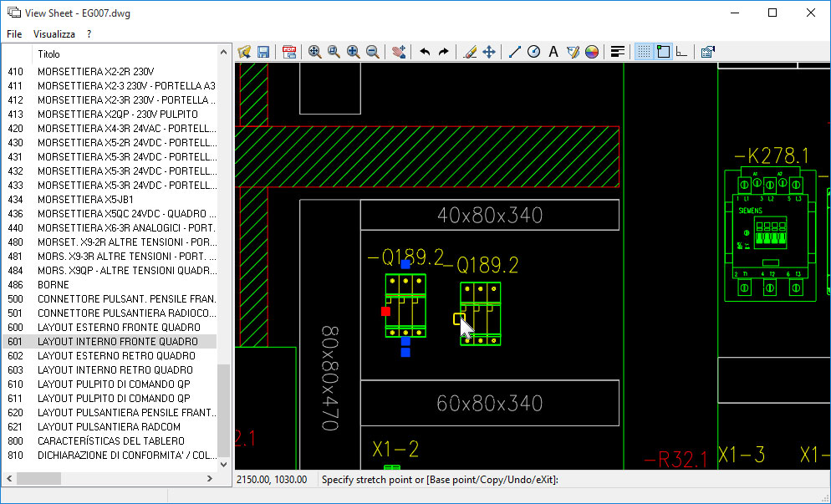Screen dimensions: 831x504
Task: Click the Zoom in magnifier icon
Action: coord(354,52)
